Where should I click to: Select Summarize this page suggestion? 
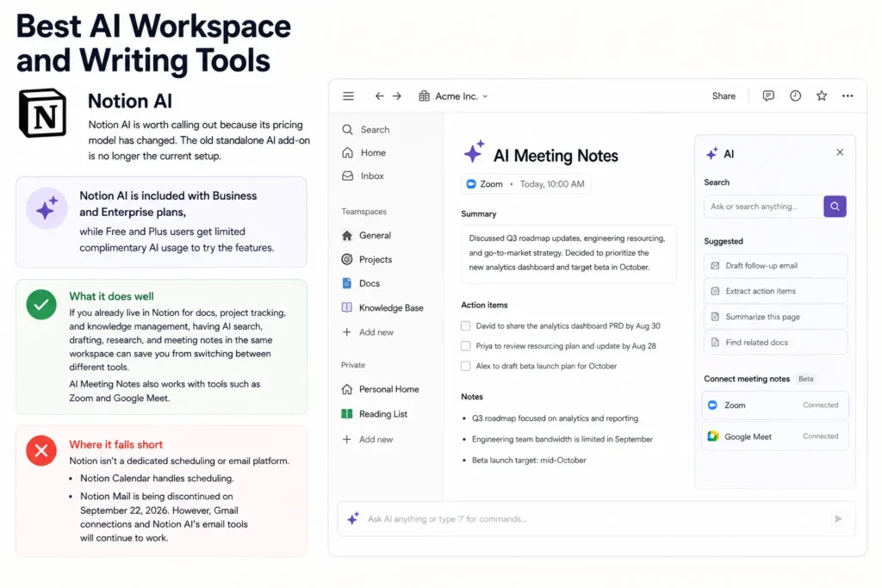[x=775, y=317]
